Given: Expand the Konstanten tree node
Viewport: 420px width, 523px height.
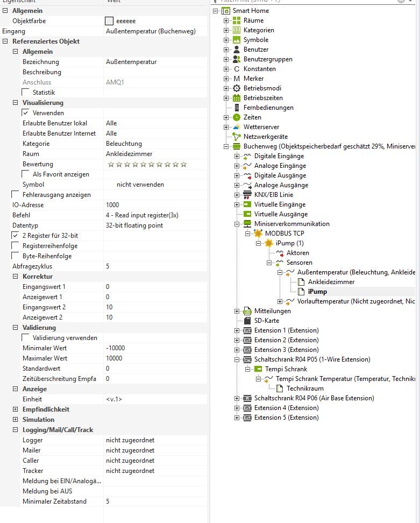Looking at the screenshot, I should click(x=226, y=69).
